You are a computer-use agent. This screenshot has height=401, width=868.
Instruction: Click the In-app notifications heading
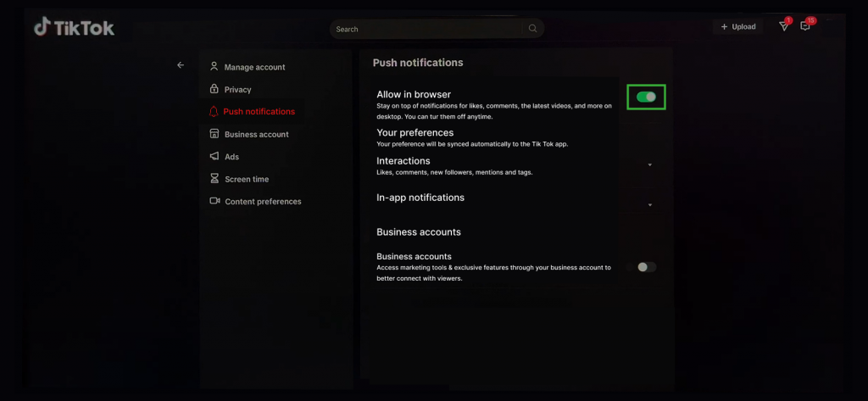[420, 198]
